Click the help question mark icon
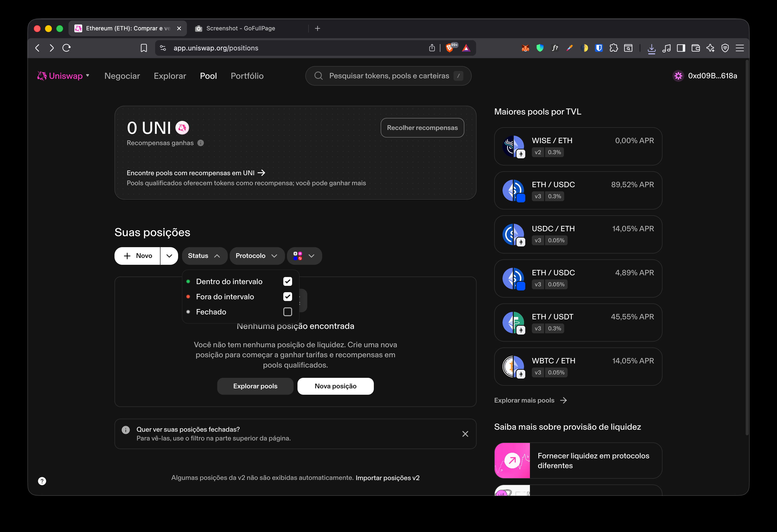Image resolution: width=777 pixels, height=532 pixels. 42,481
